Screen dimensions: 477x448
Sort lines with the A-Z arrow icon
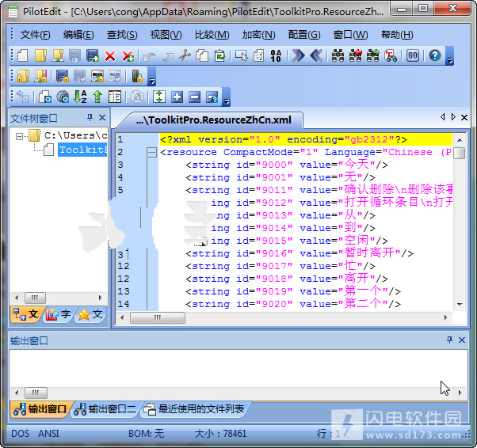pos(80,97)
